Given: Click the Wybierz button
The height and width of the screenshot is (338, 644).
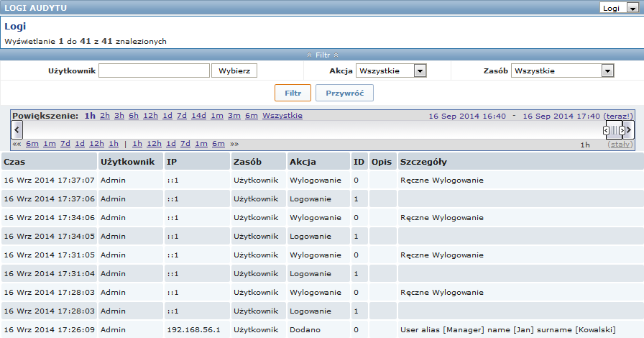Looking at the screenshot, I should point(234,70).
